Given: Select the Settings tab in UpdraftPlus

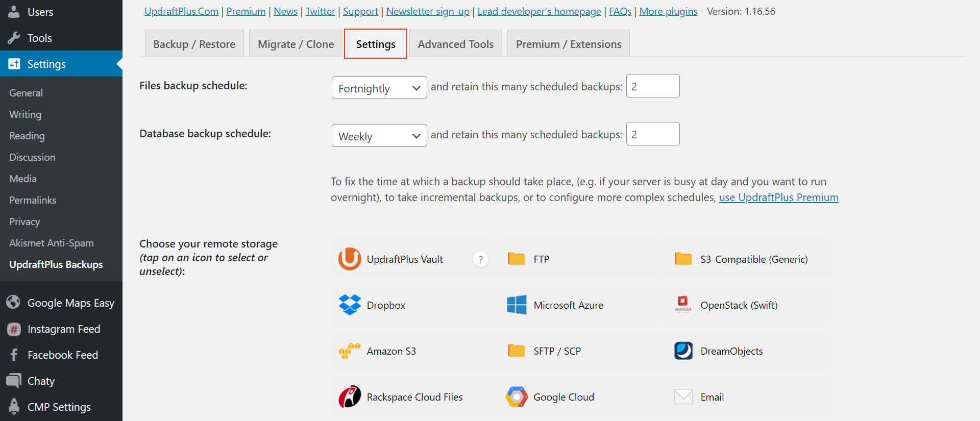Looking at the screenshot, I should [x=376, y=44].
